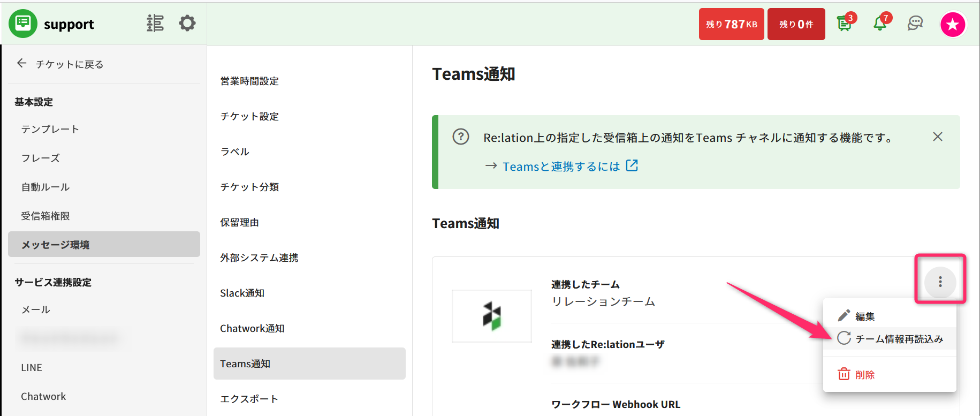Viewport: 980px width, 416px height.
Task: Click the question mark help icon in banner
Action: 461,137
